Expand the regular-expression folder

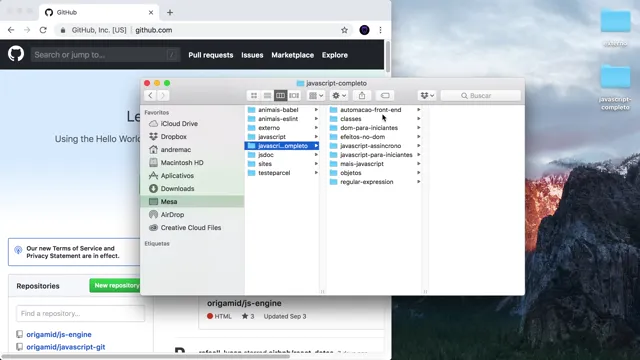coord(419,182)
